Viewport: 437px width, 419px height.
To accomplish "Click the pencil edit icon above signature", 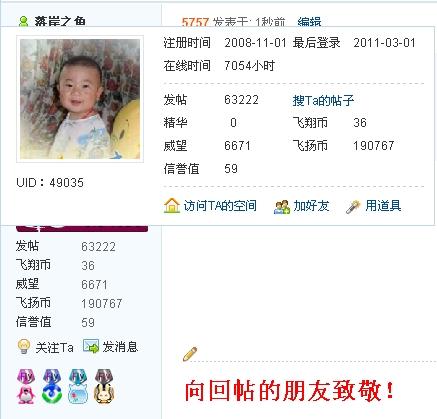I will click(190, 354).
